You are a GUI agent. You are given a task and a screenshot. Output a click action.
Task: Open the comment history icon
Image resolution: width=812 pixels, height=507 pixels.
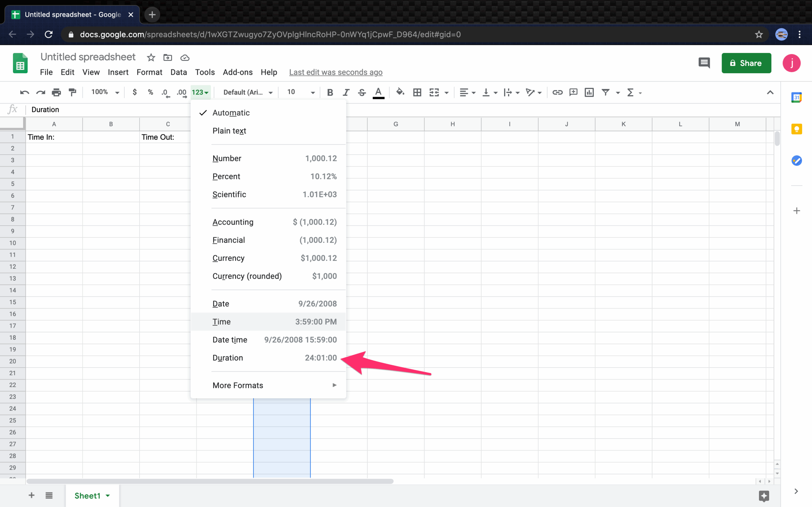[x=704, y=63]
